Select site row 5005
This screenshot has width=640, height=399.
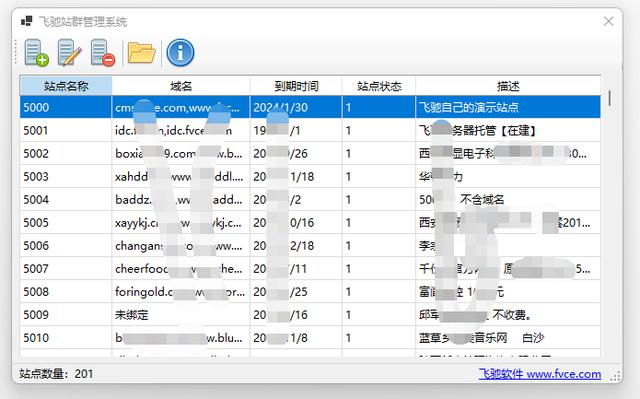pos(310,223)
